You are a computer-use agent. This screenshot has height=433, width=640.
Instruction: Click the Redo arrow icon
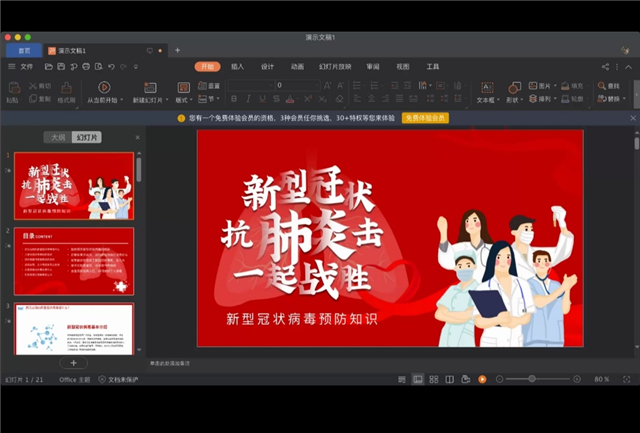pyautogui.click(x=123, y=67)
